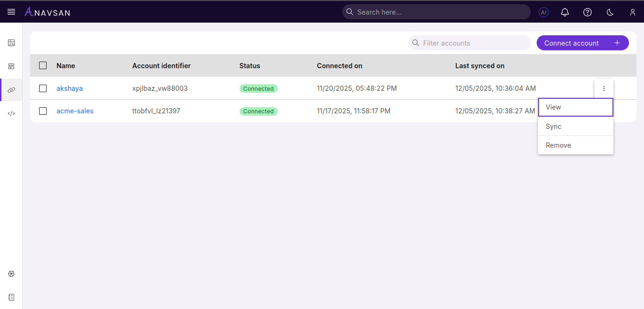This screenshot has height=309, width=644.
Task: Open the AI assistant in the top bar
Action: [544, 12]
